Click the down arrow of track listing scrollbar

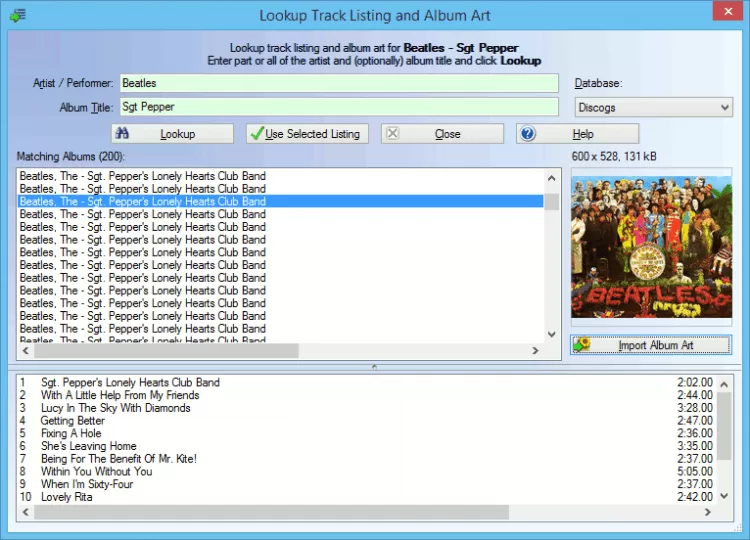pyautogui.click(x=724, y=496)
